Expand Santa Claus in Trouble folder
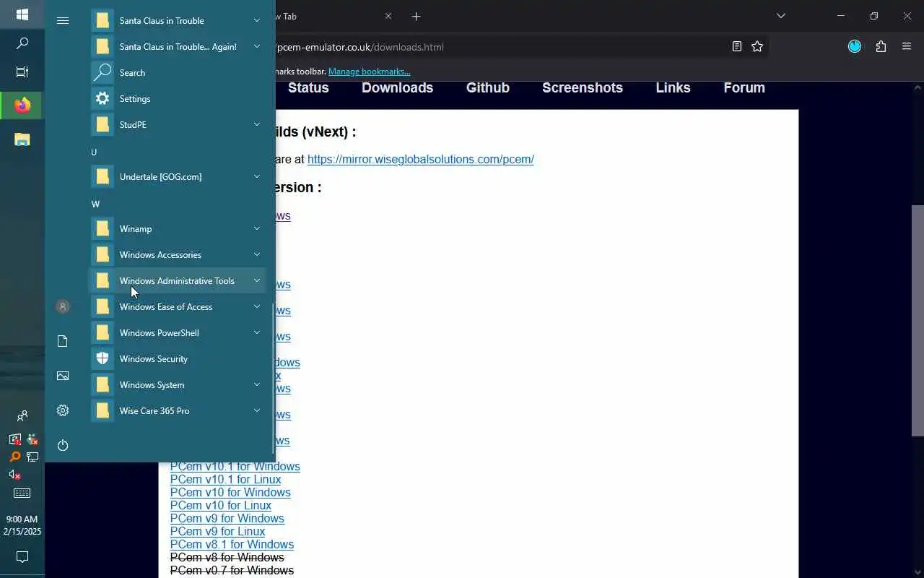Screen dimensions: 924x578 click(x=178, y=20)
